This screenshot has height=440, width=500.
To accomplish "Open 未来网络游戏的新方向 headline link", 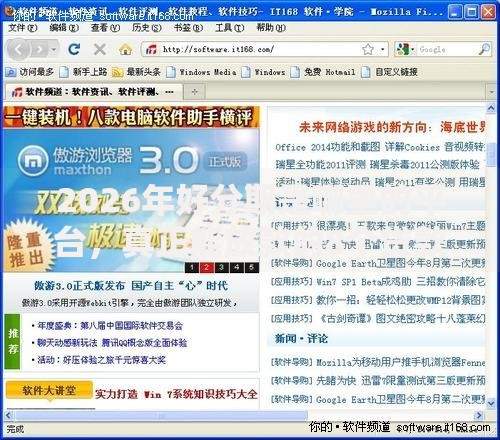I will (392, 127).
